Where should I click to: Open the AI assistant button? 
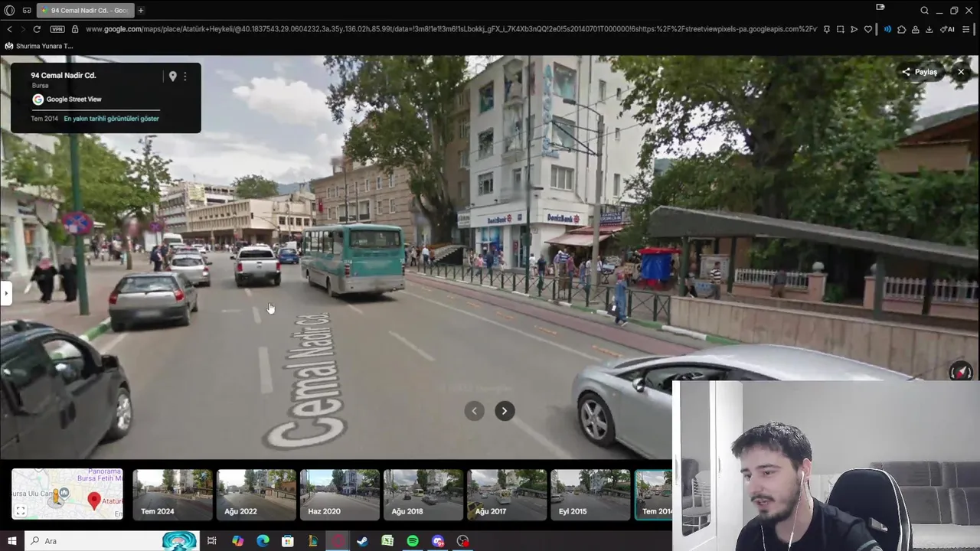click(947, 29)
